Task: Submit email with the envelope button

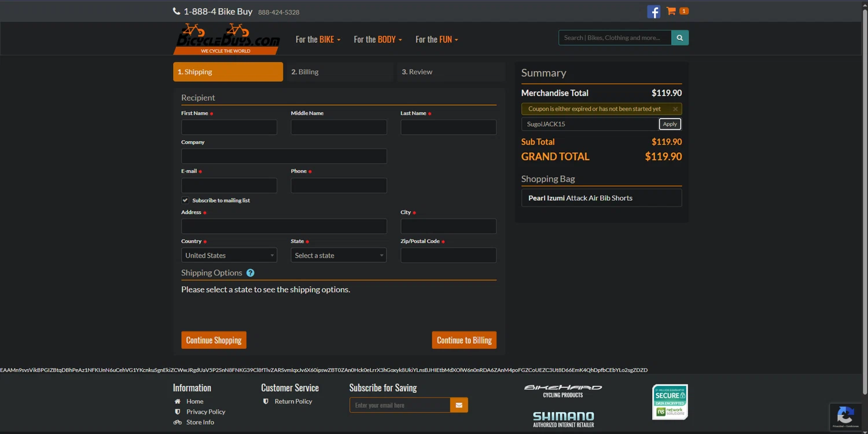Action: 459,405
